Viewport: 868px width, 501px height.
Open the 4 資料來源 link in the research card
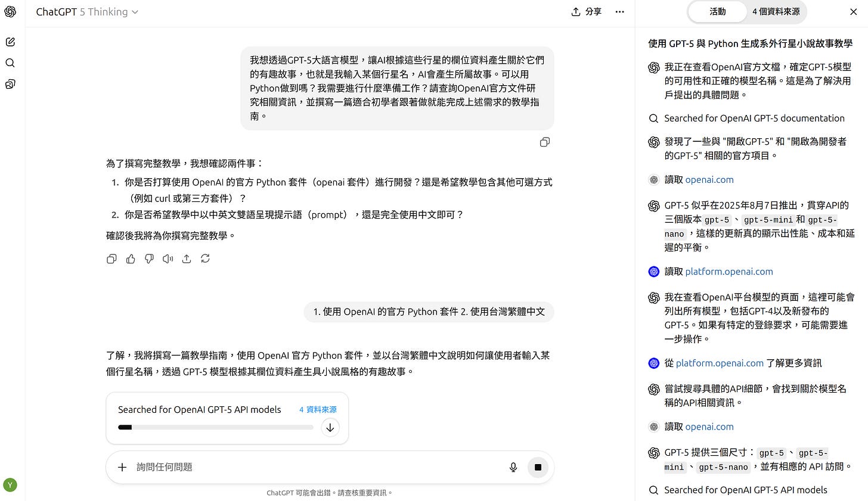(x=318, y=410)
